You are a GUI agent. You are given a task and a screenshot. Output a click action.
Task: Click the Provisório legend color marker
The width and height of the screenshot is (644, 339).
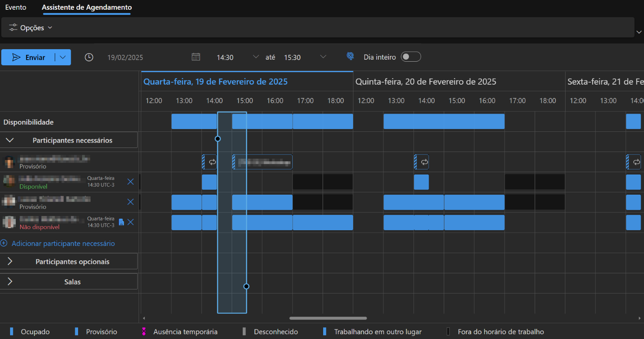pos(76,331)
